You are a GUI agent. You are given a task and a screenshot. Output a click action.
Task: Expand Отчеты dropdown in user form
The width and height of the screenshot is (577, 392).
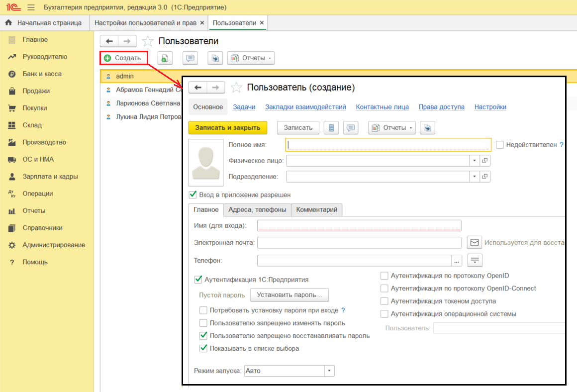click(392, 128)
